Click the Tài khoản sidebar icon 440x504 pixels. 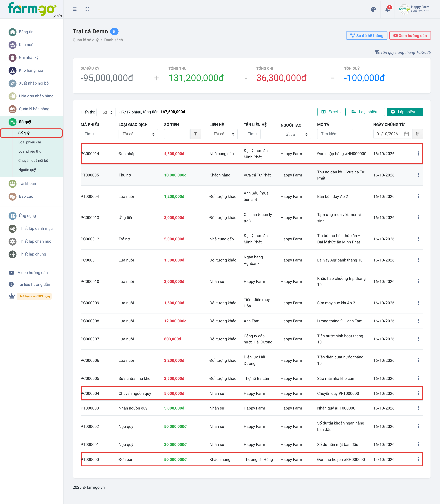coord(13,183)
